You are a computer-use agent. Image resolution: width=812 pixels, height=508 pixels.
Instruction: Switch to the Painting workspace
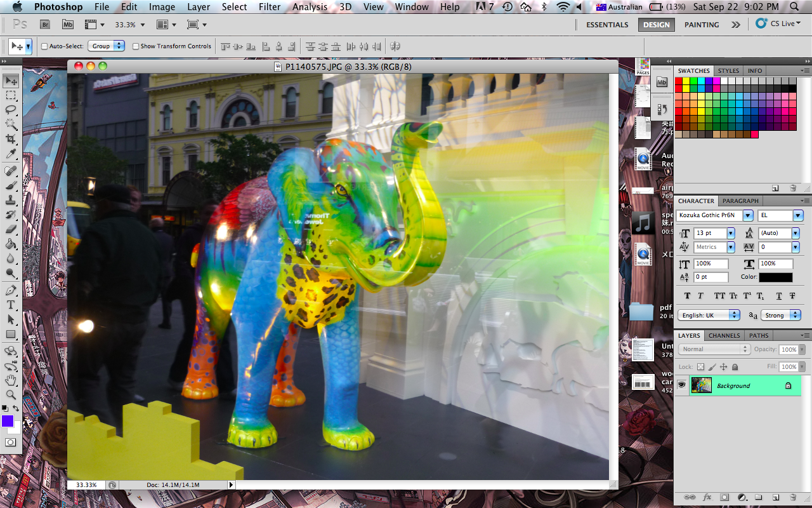(701, 25)
